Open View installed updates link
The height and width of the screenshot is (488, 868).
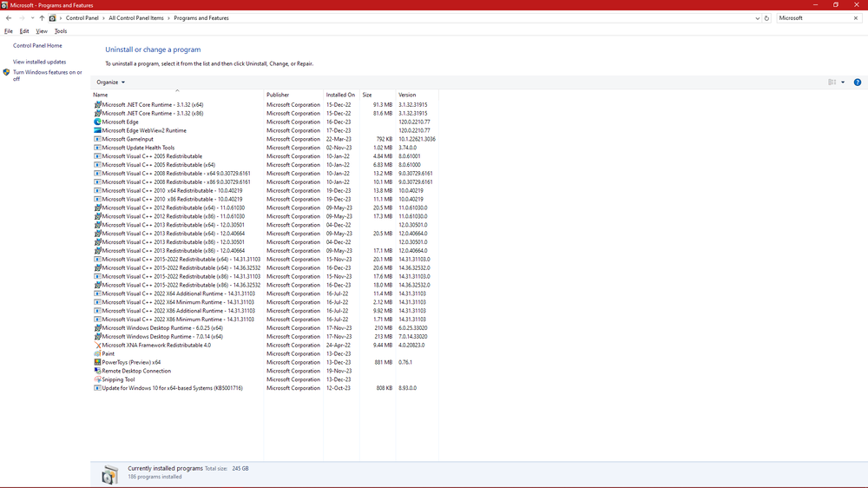(x=39, y=62)
